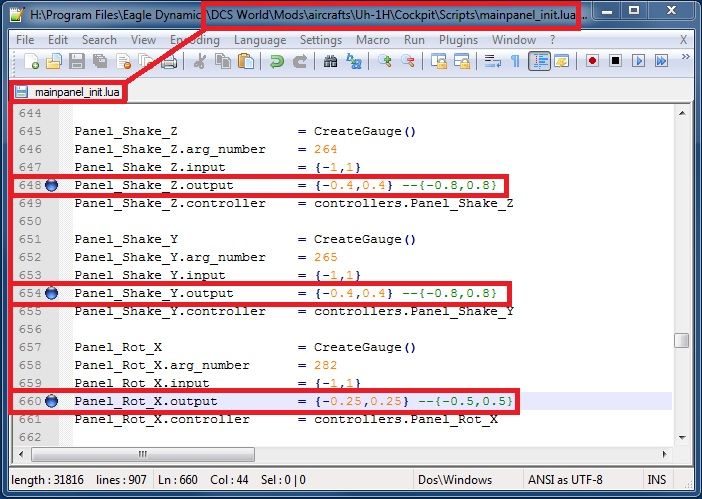Expand the Plugins menu
This screenshot has width=702, height=499.
pos(458,40)
